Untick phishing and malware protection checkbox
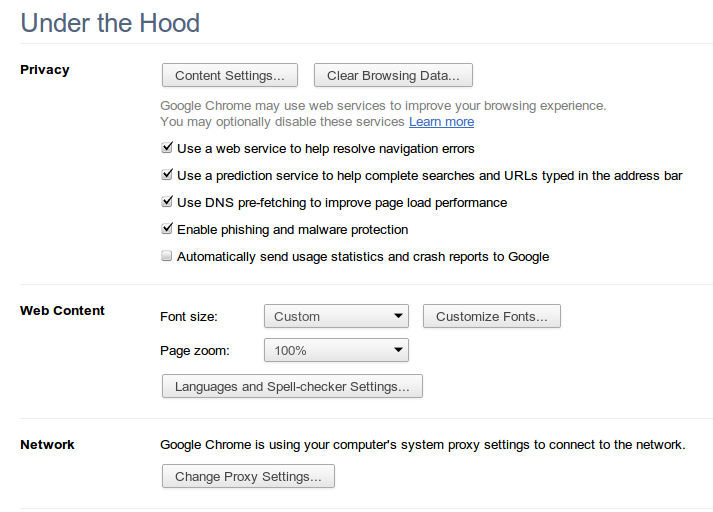713x512 pixels. 167,229
